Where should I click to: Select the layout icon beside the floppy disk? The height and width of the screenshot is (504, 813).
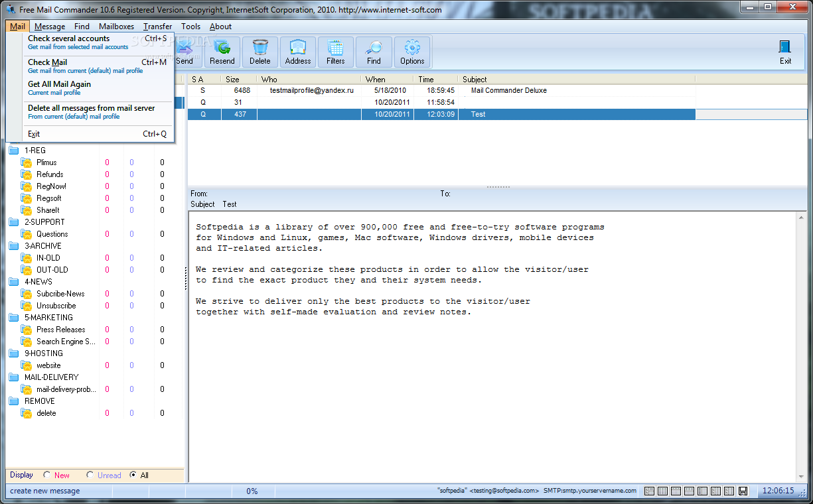click(x=729, y=491)
